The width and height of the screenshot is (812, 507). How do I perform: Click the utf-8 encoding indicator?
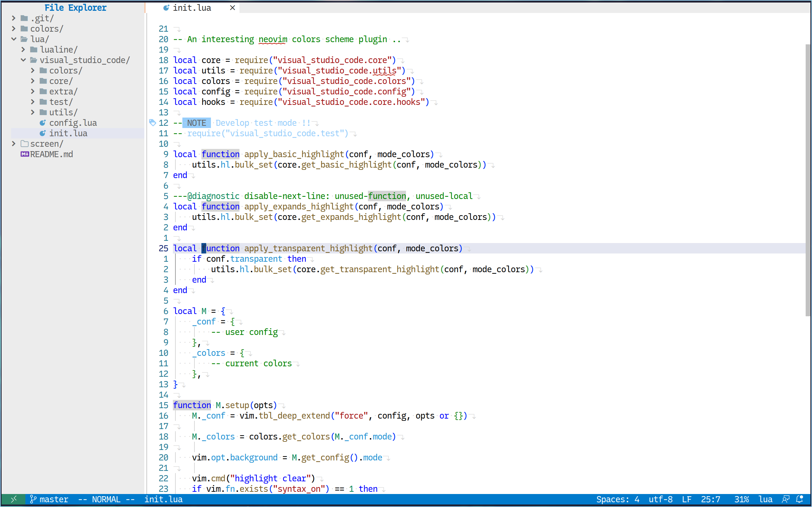[660, 499]
